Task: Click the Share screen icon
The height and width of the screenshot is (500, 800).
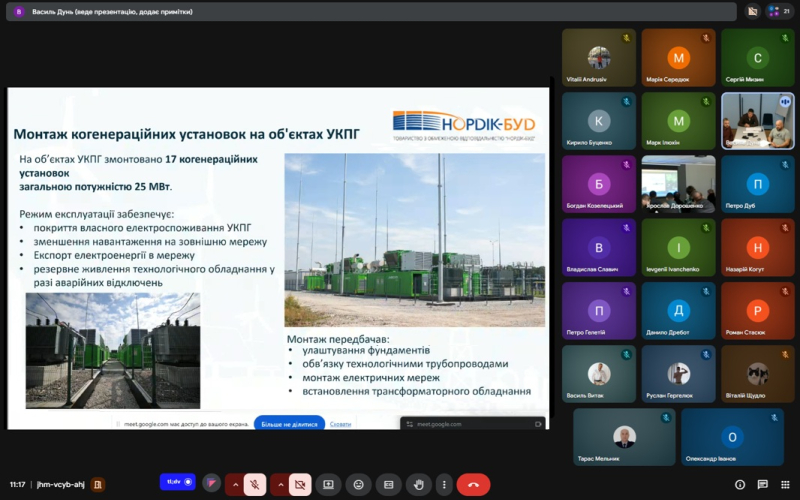Action: point(327,485)
